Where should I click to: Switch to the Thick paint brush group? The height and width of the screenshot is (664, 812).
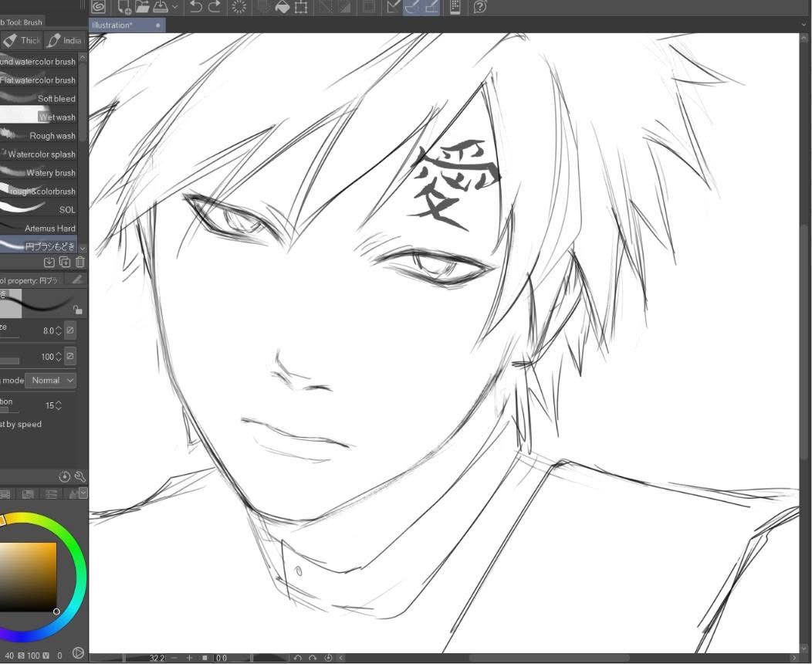tap(22, 40)
